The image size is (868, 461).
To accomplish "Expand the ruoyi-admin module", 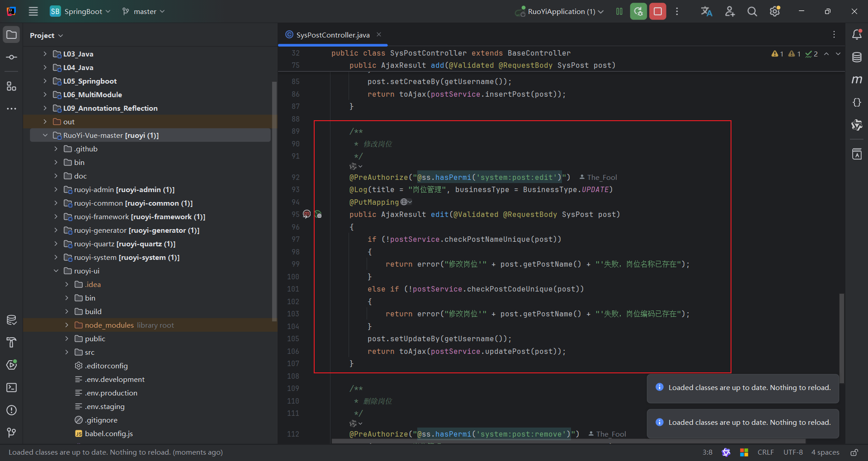I will pyautogui.click(x=56, y=189).
